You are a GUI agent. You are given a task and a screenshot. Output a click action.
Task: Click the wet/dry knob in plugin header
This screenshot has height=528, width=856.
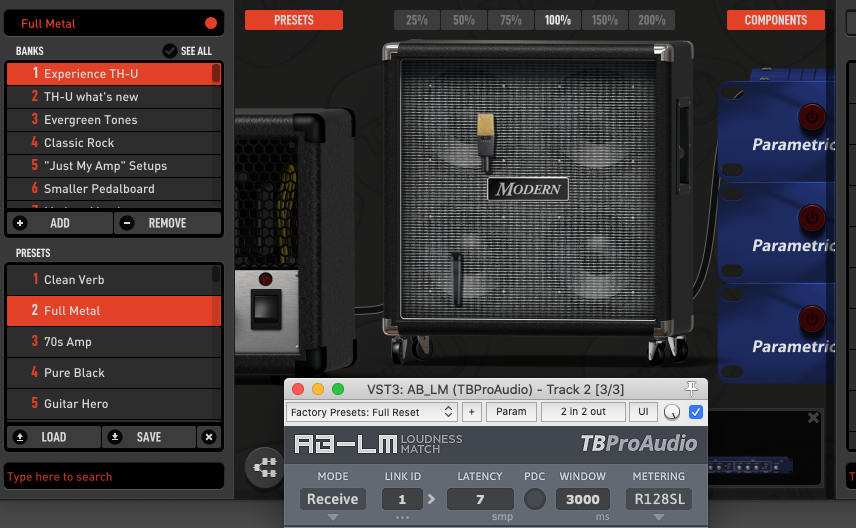[x=672, y=412]
